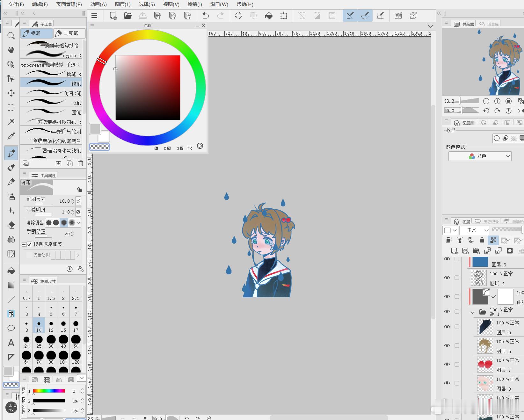Open 笔刷尺寸 dynamics dropdown button
This screenshot has height=420, width=524.
(x=78, y=201)
